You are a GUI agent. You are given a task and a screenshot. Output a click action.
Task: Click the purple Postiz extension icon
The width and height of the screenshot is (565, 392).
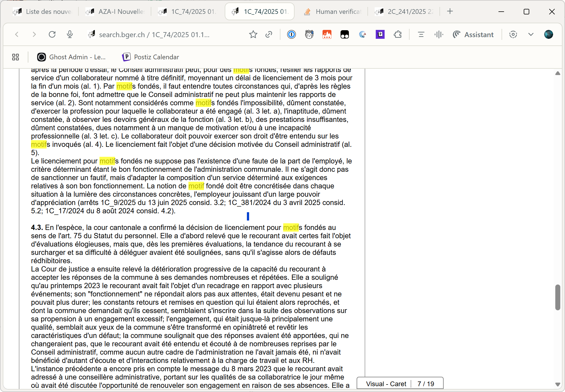pos(380,34)
